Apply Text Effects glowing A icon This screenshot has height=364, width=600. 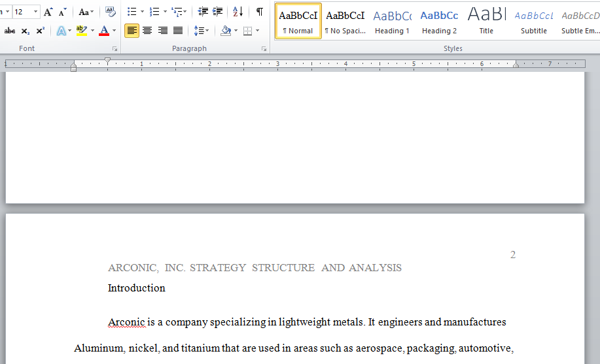[62, 31]
